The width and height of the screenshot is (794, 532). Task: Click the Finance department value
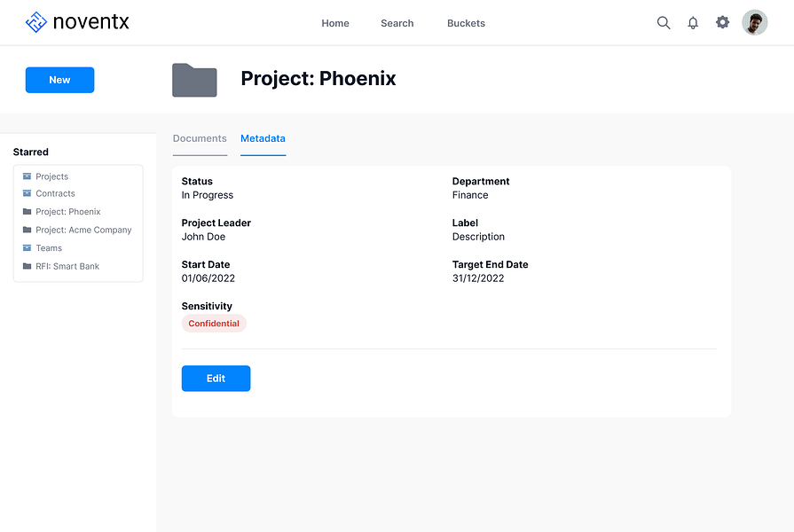pos(470,195)
